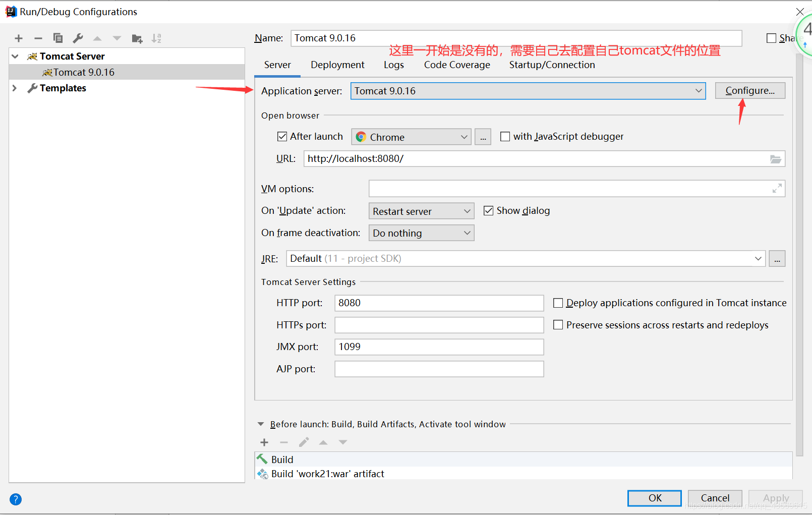The height and width of the screenshot is (515, 812).
Task: Switch to Logs tab
Action: 393,65
